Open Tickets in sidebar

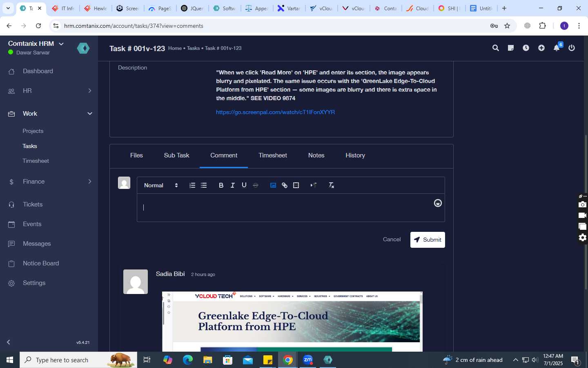(33, 204)
